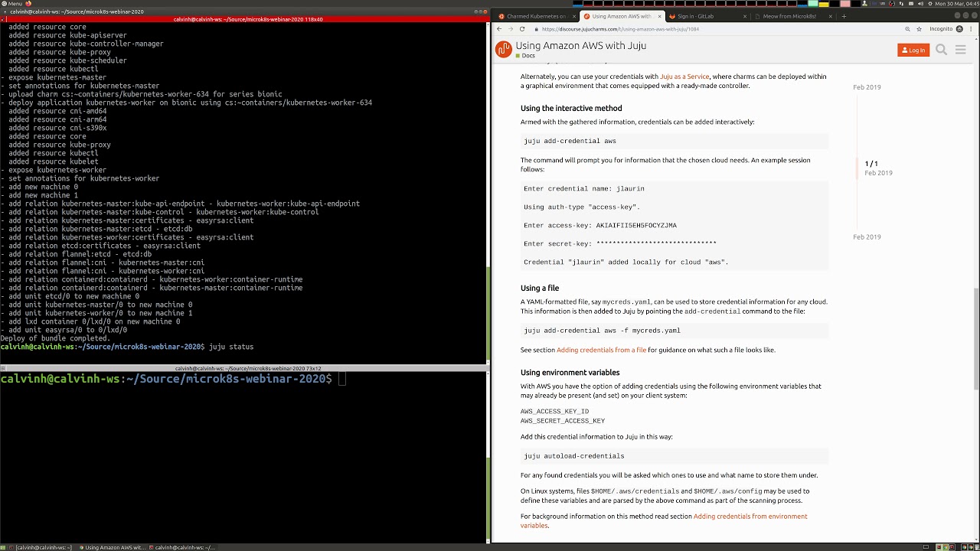The width and height of the screenshot is (980, 551).
Task: Switch to Sign in - GitLab tab
Action: (706, 16)
